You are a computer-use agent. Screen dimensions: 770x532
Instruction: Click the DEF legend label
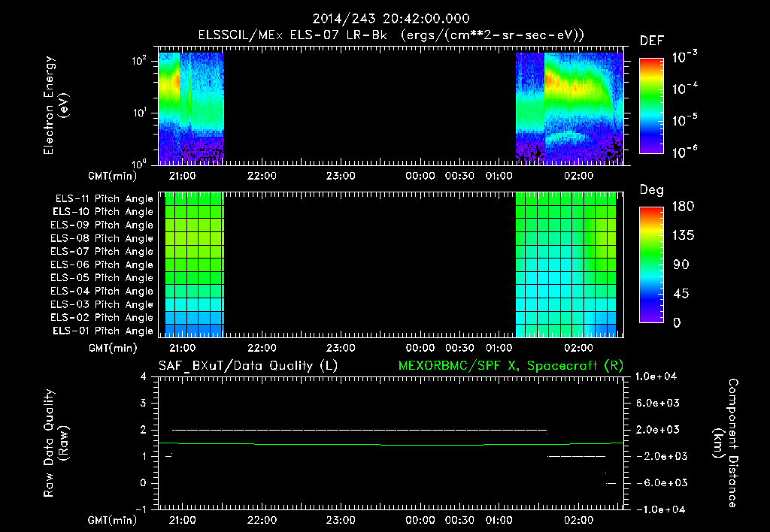click(652, 41)
